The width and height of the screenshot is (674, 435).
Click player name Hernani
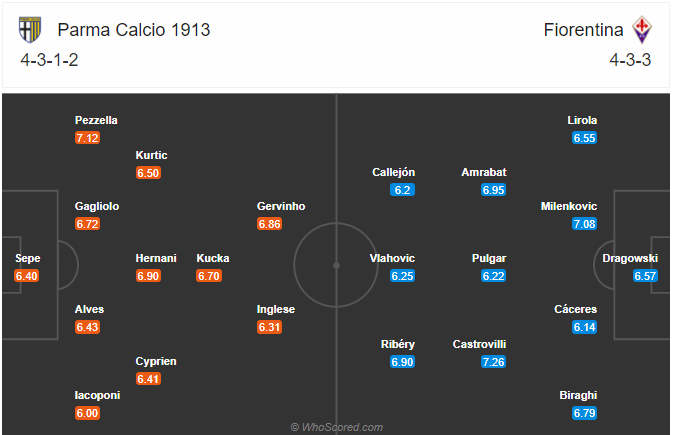tap(156, 258)
